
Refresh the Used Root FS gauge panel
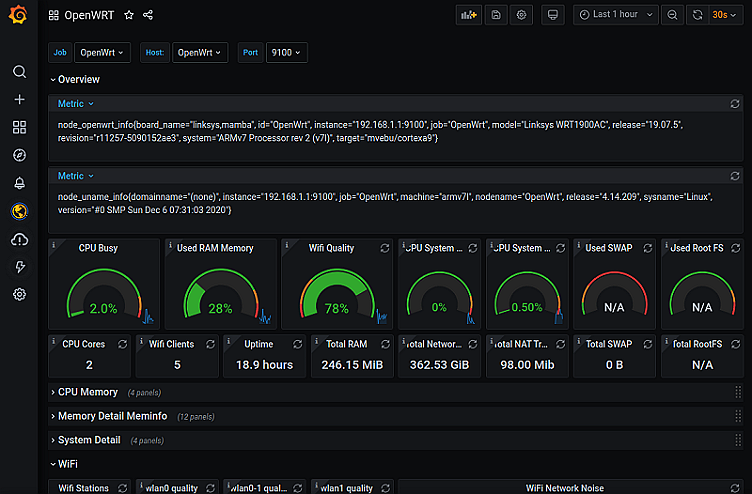tap(736, 248)
